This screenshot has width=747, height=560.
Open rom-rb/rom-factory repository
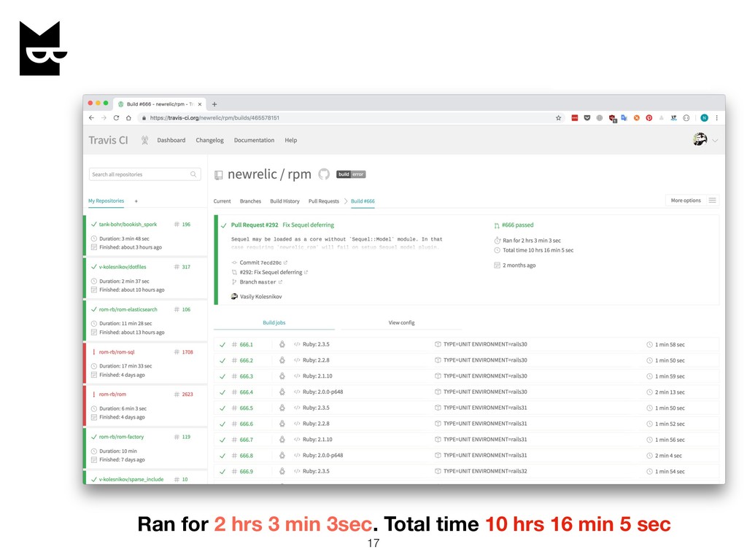(x=121, y=437)
